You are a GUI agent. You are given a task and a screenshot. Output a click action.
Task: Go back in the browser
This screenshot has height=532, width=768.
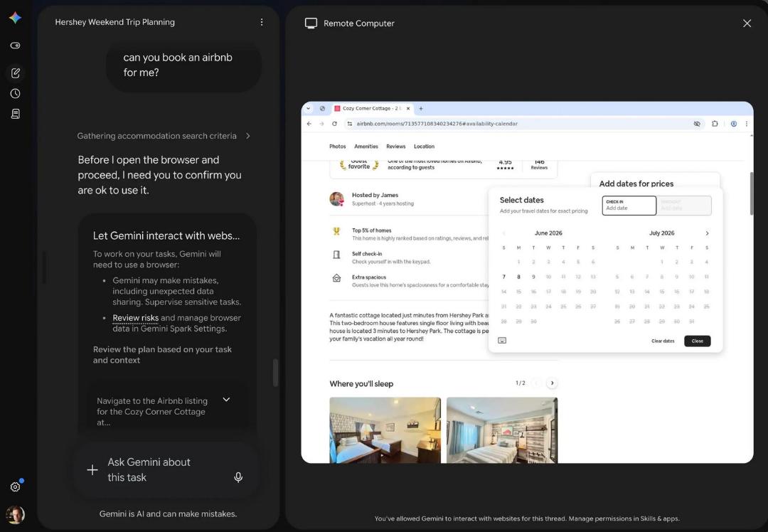click(x=309, y=124)
